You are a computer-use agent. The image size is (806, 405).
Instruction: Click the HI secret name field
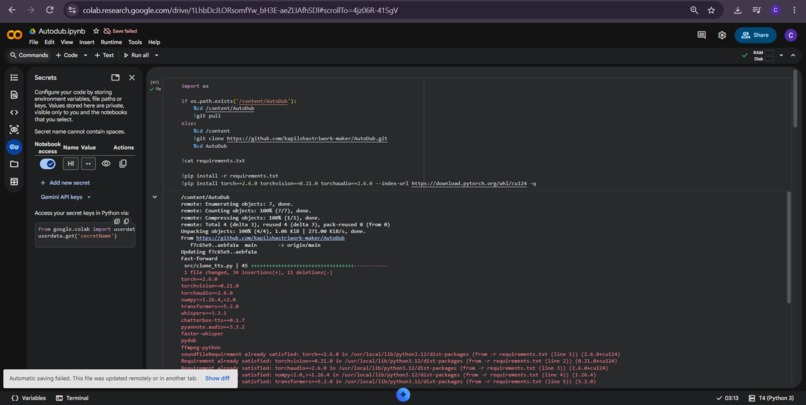(70, 163)
